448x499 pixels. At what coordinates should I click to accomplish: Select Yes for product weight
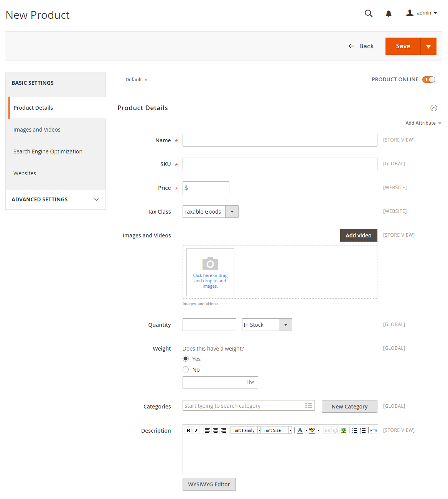[186, 359]
